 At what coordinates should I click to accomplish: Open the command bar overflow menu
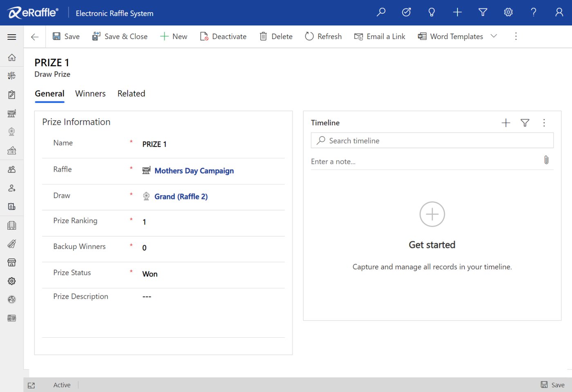[516, 36]
